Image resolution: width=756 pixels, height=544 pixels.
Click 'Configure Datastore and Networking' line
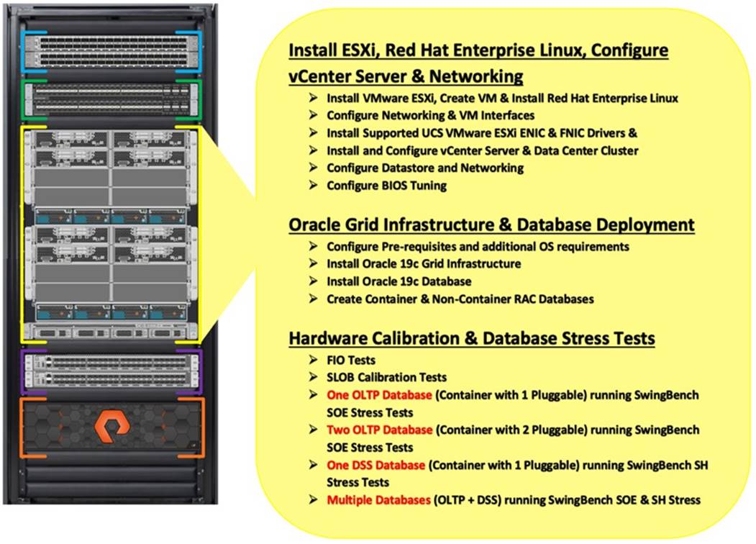(x=425, y=168)
